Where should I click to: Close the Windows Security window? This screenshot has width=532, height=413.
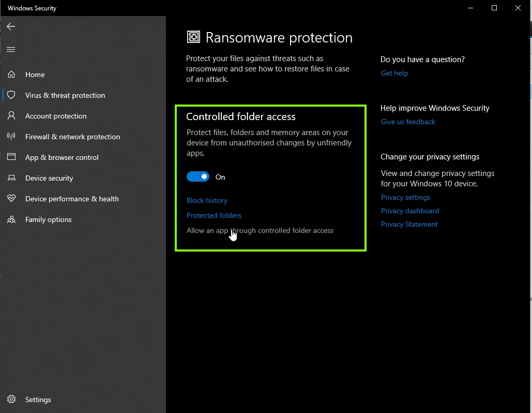coord(518,8)
